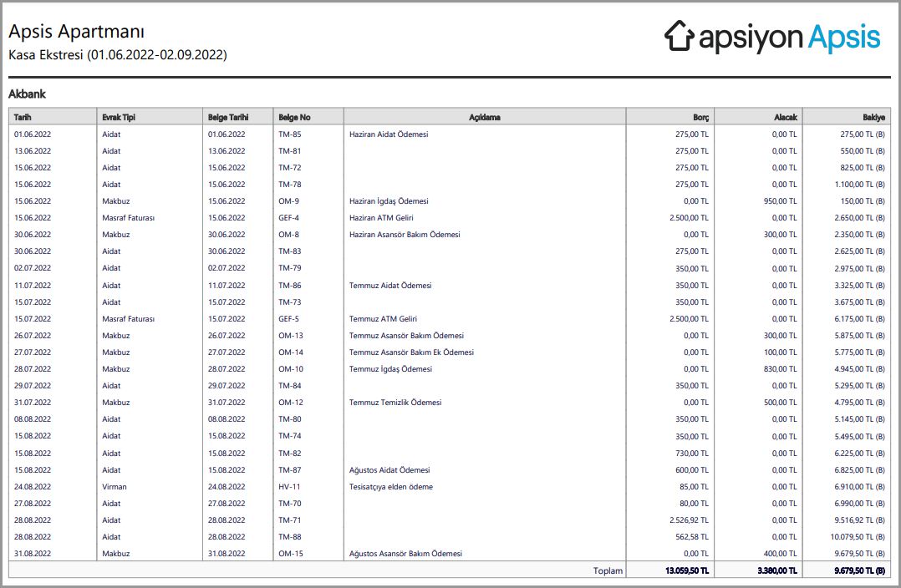Click document number TM-79

click(x=289, y=267)
